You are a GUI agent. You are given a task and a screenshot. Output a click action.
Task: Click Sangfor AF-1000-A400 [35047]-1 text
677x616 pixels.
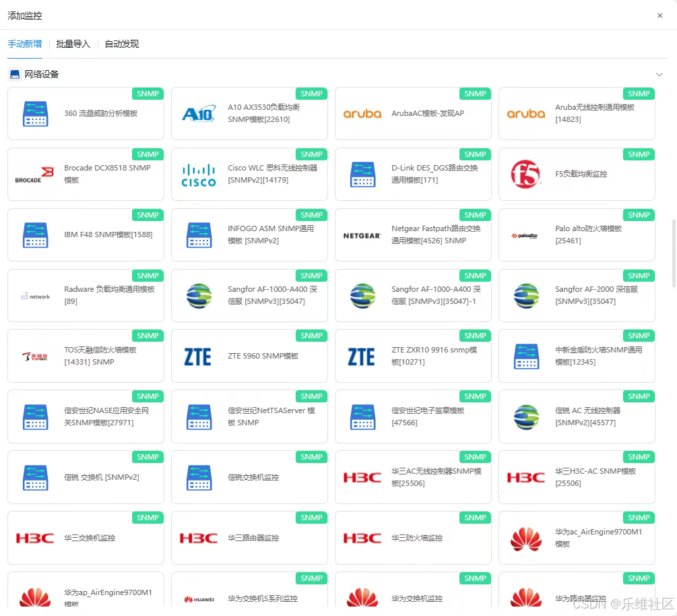click(436, 295)
